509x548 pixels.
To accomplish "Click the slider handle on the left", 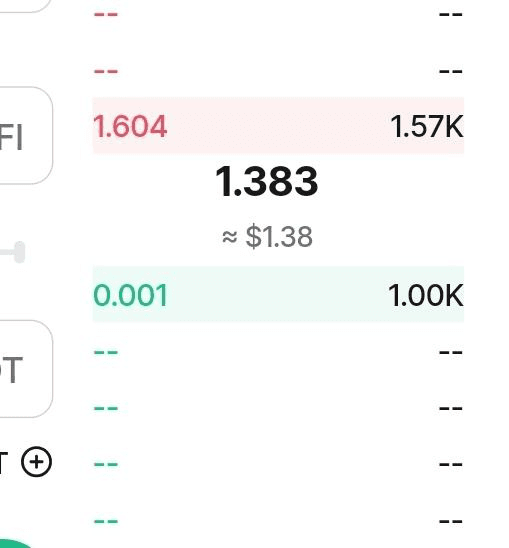I will coord(19,252).
